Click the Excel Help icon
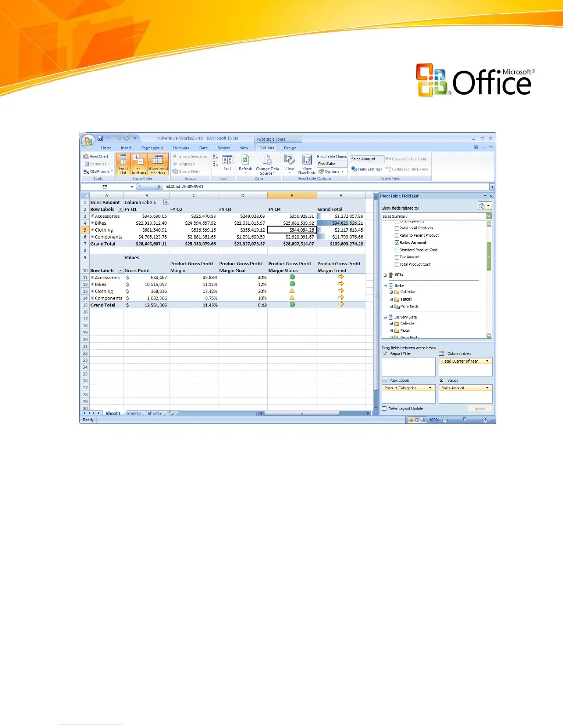 click(476, 148)
